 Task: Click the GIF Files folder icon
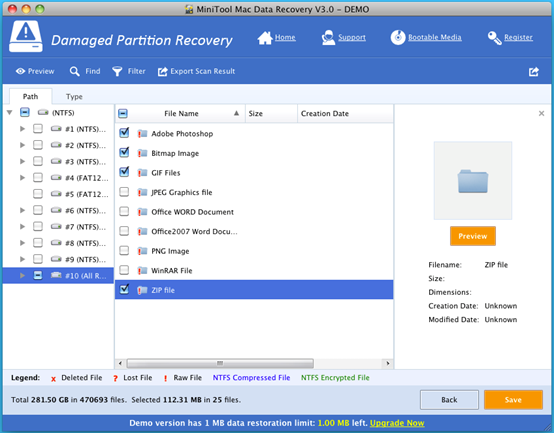click(142, 173)
